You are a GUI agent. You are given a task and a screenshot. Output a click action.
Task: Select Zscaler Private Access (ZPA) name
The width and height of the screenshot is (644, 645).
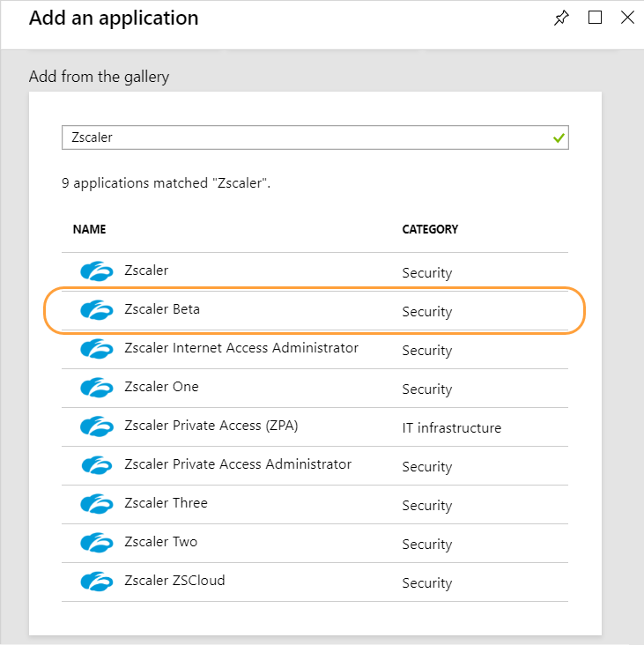(211, 426)
